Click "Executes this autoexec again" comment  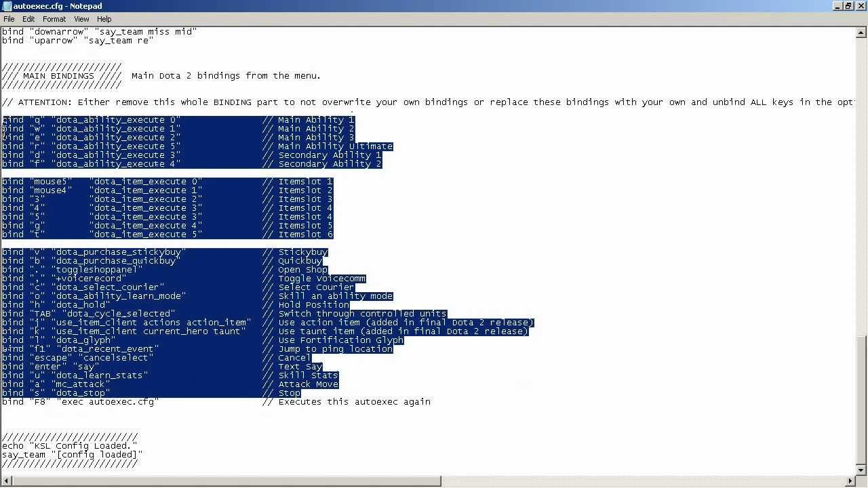[x=354, y=402]
